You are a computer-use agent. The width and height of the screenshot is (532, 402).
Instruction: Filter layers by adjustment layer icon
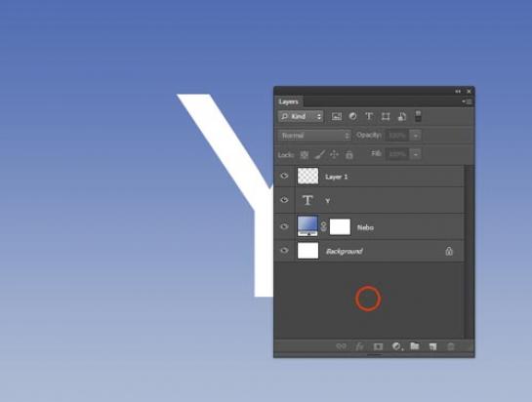(352, 116)
